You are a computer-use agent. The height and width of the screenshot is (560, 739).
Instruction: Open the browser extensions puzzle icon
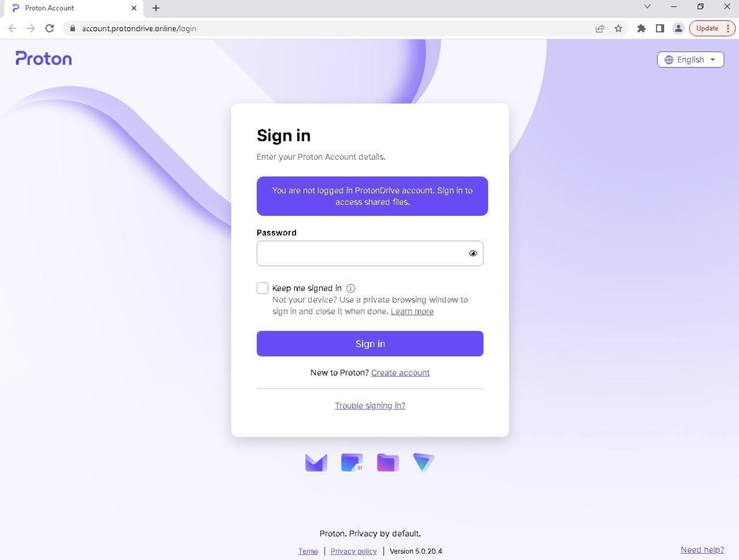(x=641, y=29)
